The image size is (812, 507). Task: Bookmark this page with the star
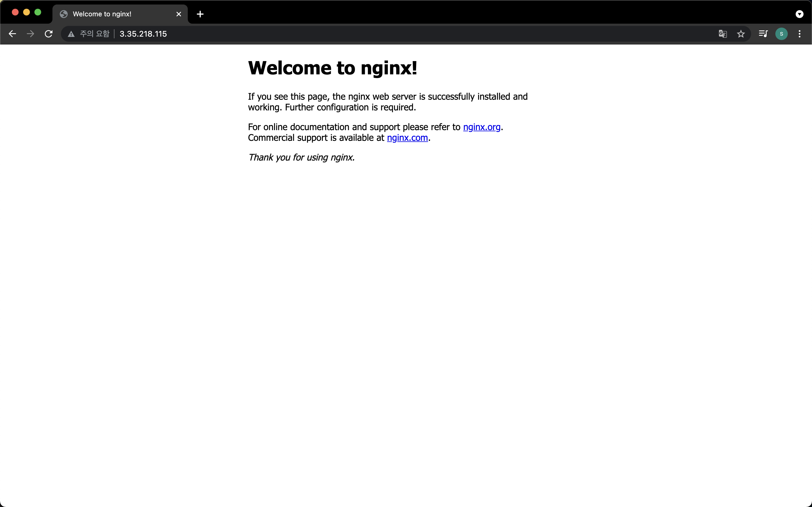coord(741,34)
